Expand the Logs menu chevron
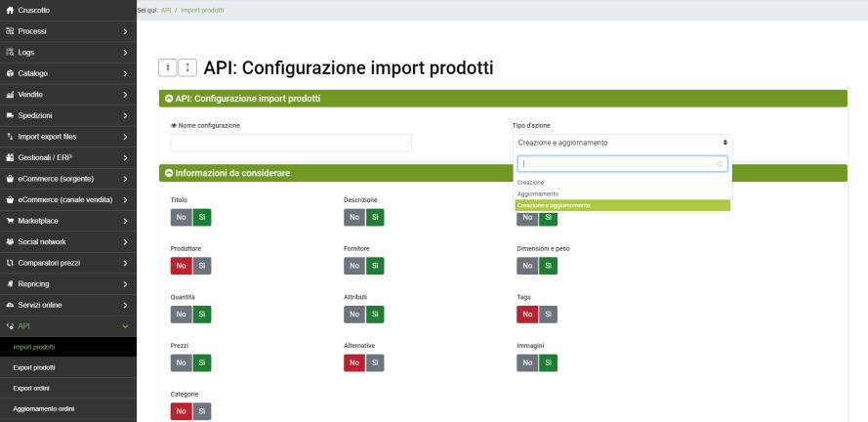 tap(126, 53)
